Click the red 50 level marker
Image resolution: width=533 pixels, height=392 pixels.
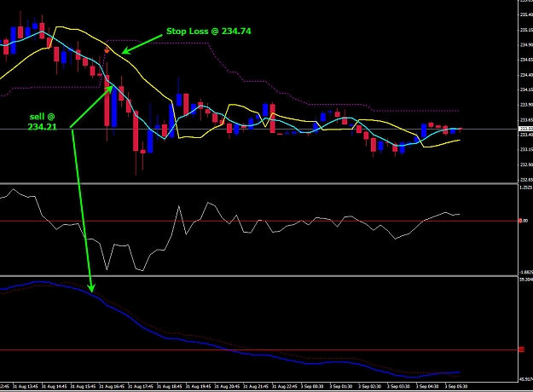click(521, 349)
